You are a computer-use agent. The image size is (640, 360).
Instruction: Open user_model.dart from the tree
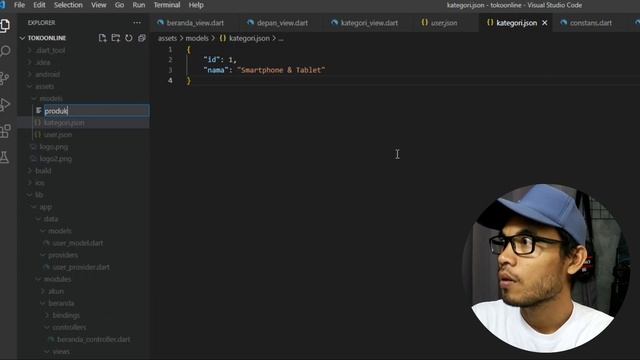(78, 243)
